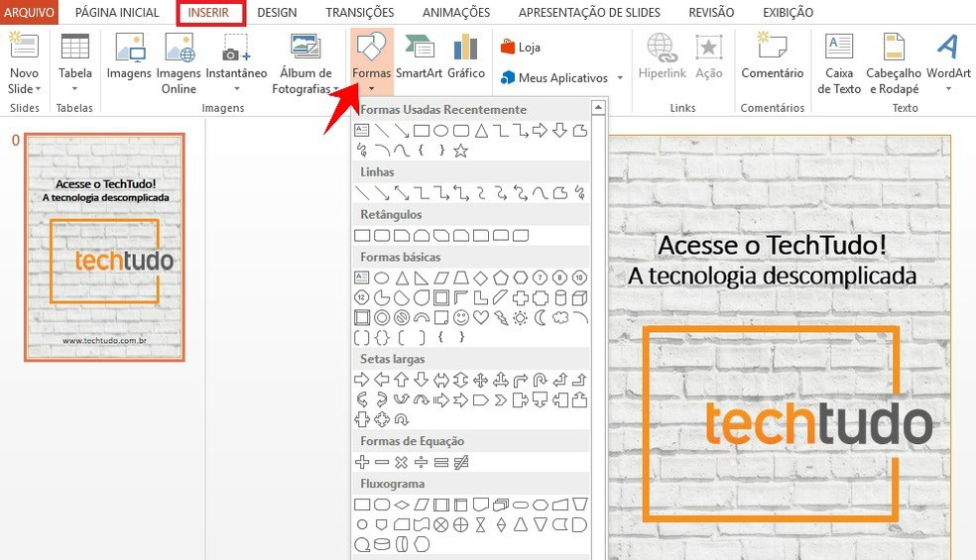Select the diamond in Formas básicas
Image resolution: width=976 pixels, height=560 pixels.
point(480,278)
